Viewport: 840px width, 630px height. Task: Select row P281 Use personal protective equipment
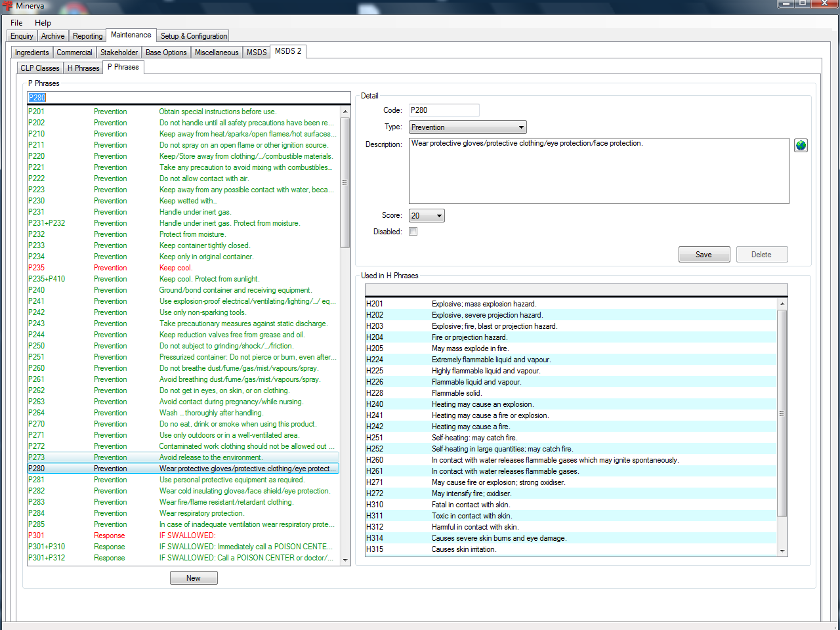tap(182, 480)
